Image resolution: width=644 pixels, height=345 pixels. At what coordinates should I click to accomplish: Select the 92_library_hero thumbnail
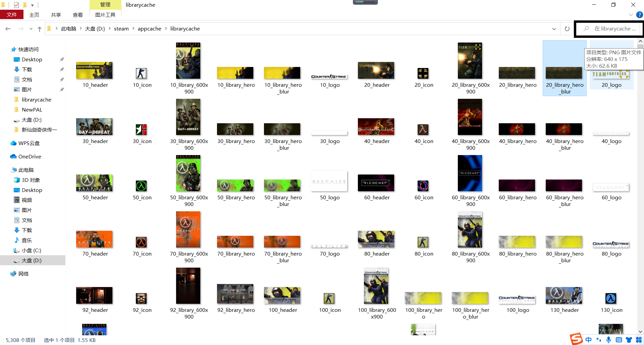(235, 294)
